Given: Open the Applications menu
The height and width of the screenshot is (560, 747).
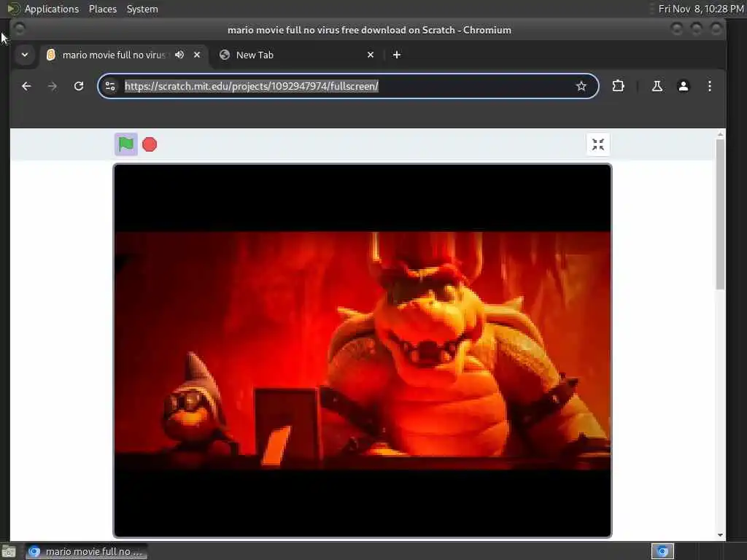Looking at the screenshot, I should [52, 9].
